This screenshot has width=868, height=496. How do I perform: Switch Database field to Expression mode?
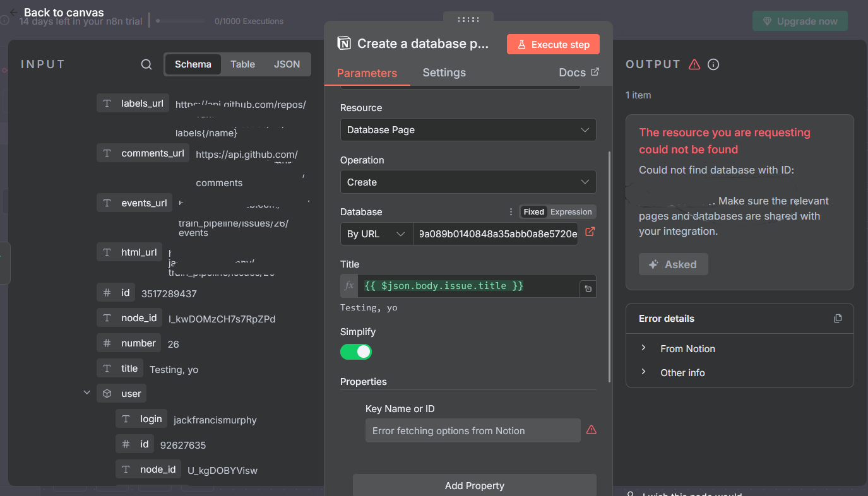[x=571, y=212]
